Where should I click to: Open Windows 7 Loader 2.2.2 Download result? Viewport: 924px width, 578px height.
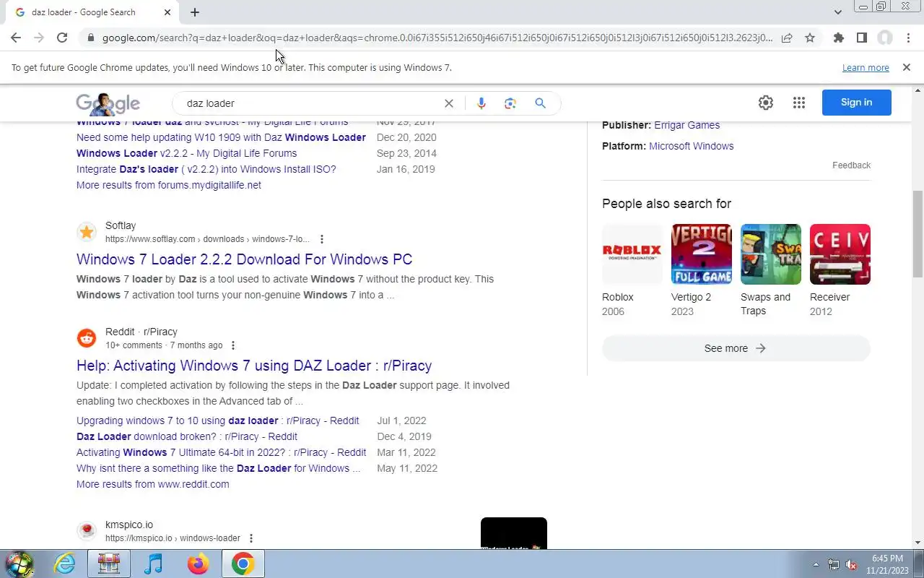(245, 259)
